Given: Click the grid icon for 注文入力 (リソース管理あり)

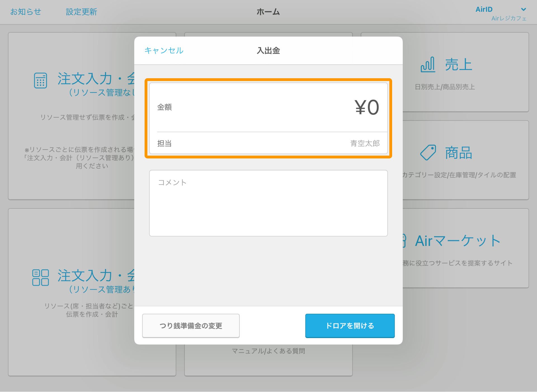Looking at the screenshot, I should pyautogui.click(x=41, y=277).
